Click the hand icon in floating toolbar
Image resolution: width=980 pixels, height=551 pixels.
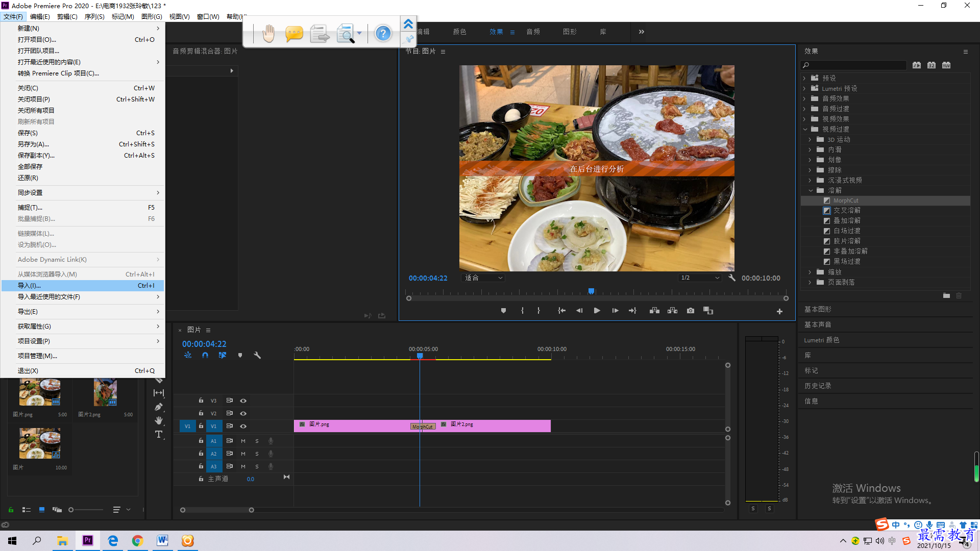[x=268, y=34]
